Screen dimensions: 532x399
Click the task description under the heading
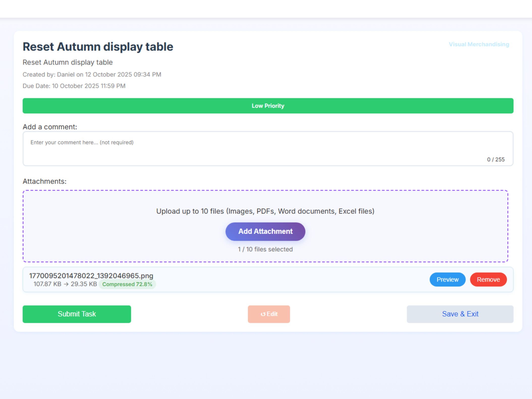[68, 62]
